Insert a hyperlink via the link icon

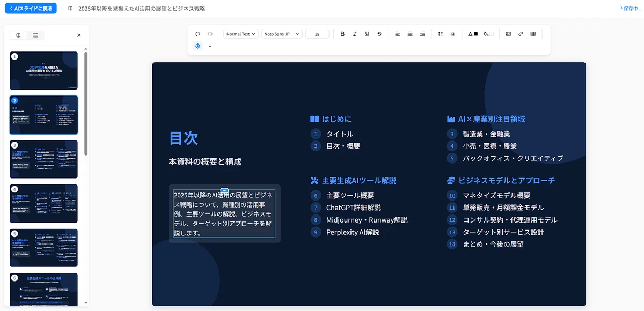(521, 34)
